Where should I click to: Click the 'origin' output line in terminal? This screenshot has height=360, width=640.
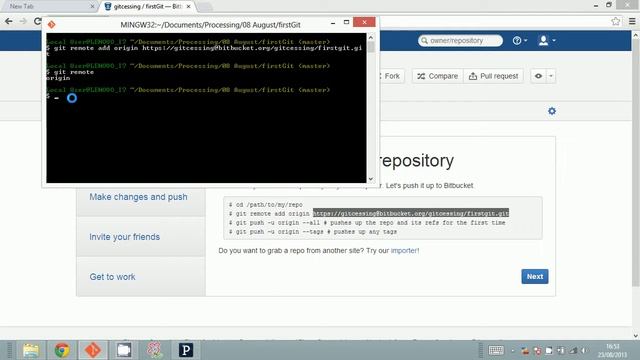pos(58,78)
